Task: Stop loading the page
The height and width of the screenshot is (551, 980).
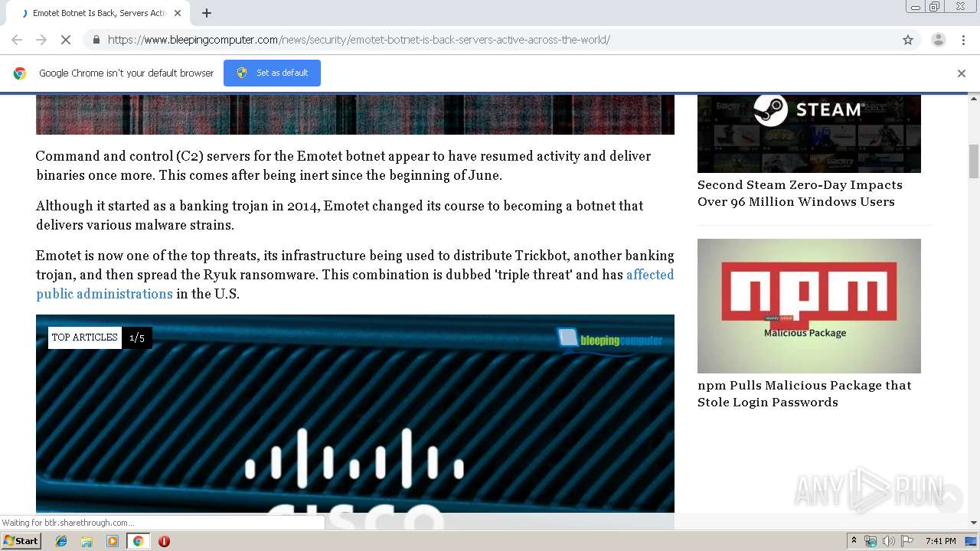Action: tap(66, 40)
